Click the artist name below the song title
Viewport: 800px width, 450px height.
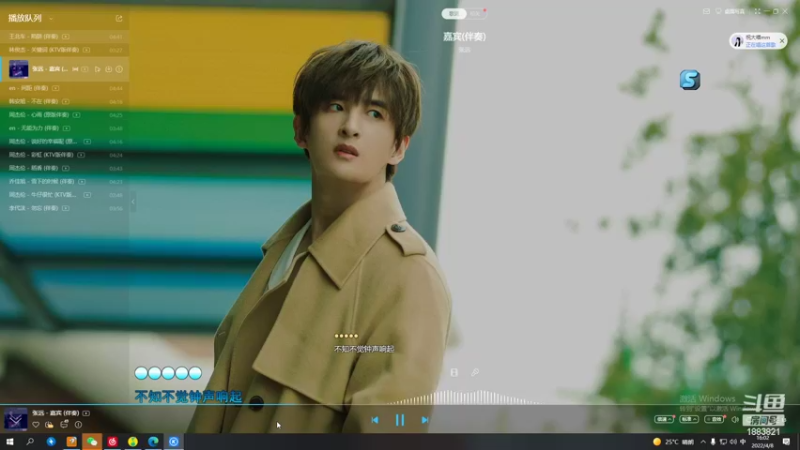[464, 50]
